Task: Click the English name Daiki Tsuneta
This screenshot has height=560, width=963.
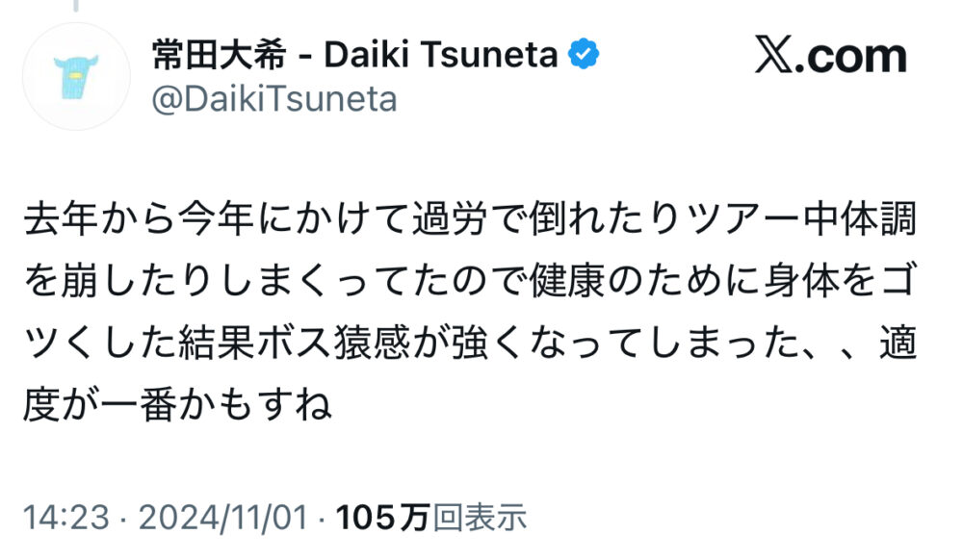Action: [441, 56]
